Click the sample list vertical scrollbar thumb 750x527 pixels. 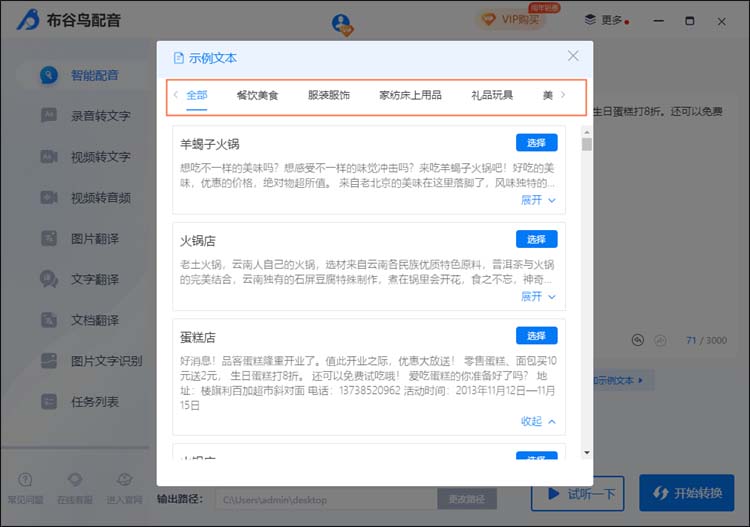(587, 143)
